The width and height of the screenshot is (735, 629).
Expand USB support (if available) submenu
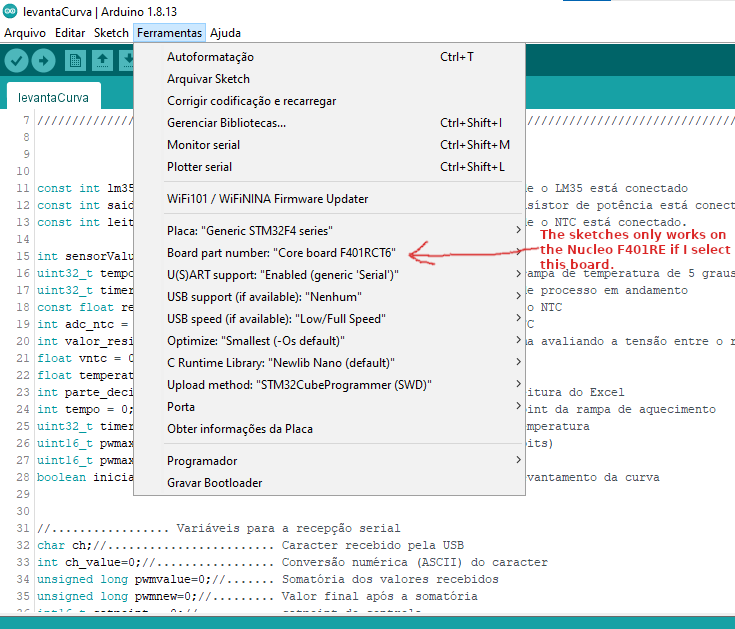pyautogui.click(x=329, y=297)
